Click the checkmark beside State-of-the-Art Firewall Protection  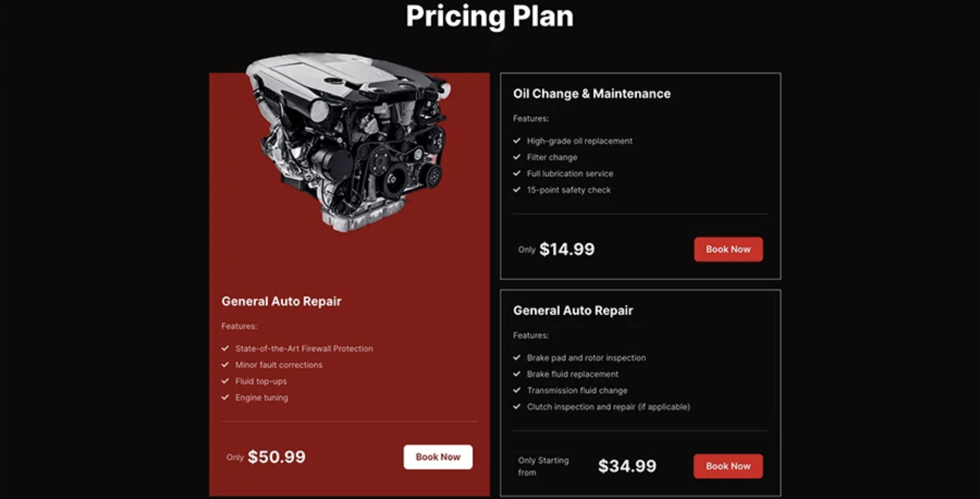coord(225,349)
